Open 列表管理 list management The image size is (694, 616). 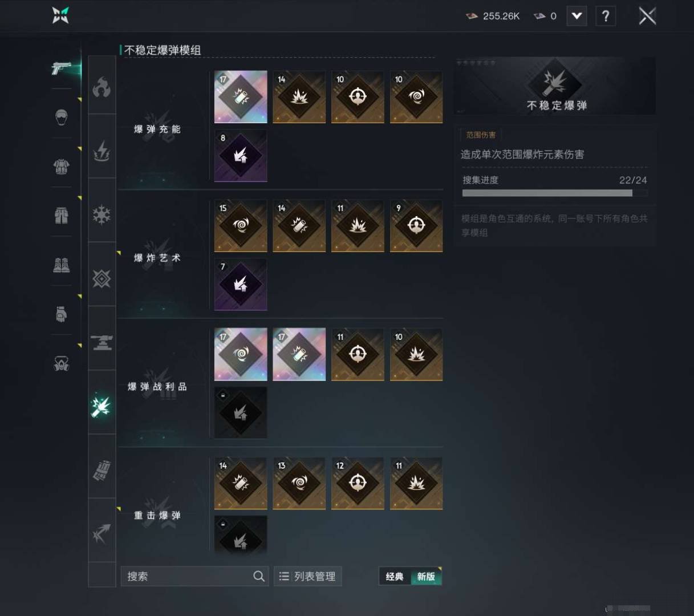coord(308,577)
